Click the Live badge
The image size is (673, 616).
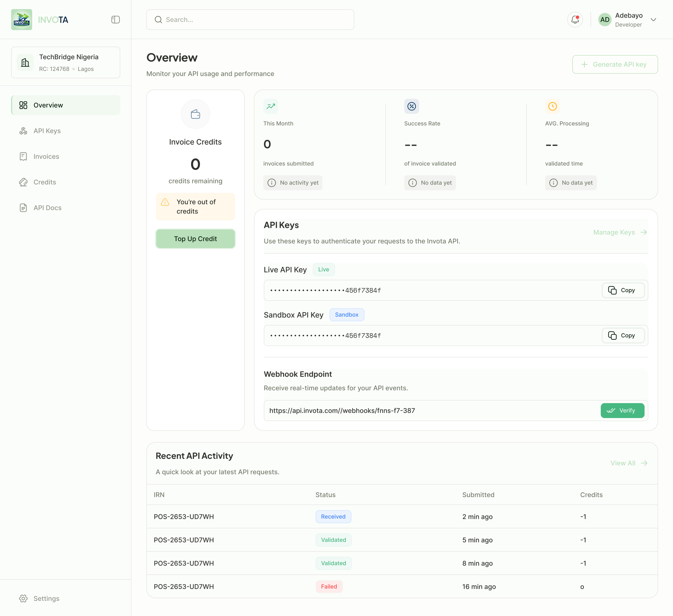[x=323, y=270]
